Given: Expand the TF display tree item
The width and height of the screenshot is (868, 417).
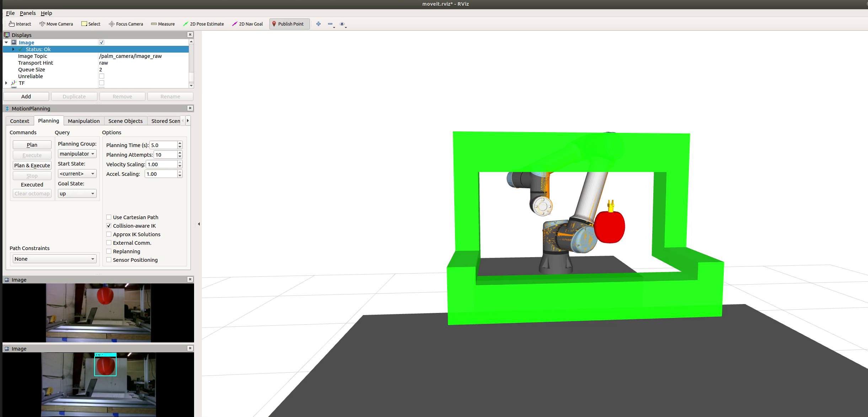Looking at the screenshot, I should point(6,83).
